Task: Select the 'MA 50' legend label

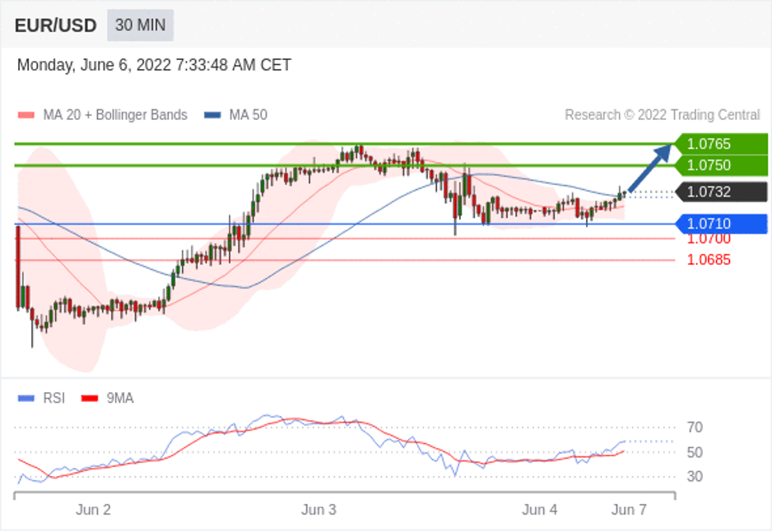Action: point(249,115)
